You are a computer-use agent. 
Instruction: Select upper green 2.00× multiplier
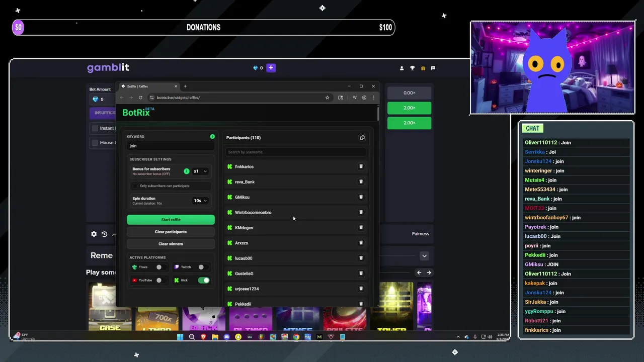(409, 108)
